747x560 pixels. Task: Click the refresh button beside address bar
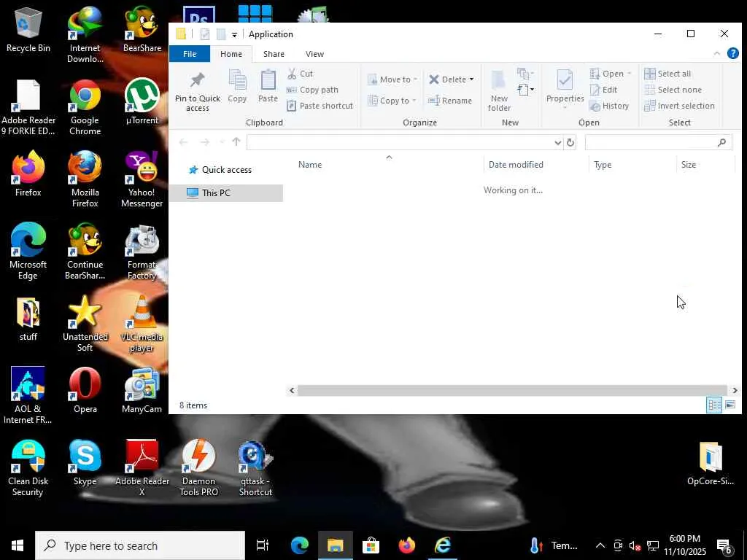[x=570, y=142]
